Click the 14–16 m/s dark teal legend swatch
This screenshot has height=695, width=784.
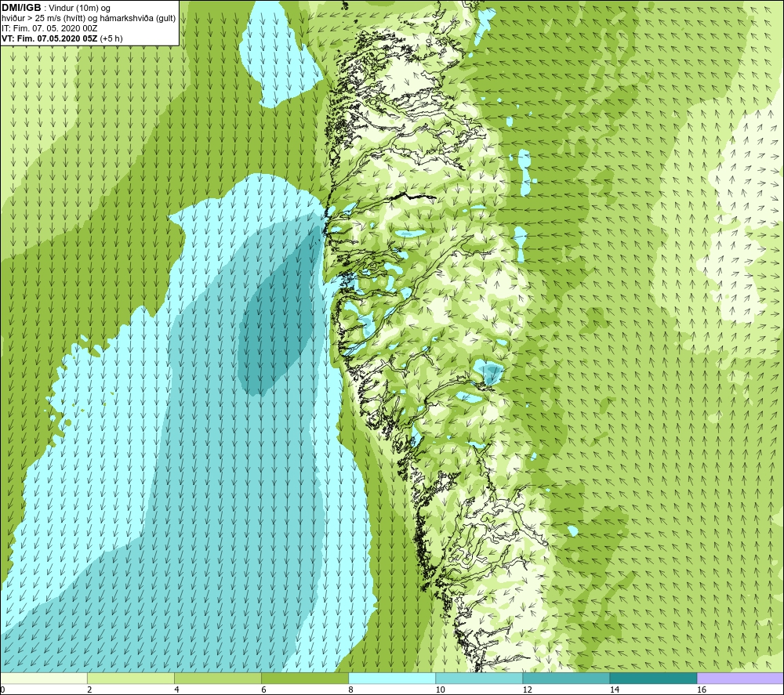click(653, 679)
